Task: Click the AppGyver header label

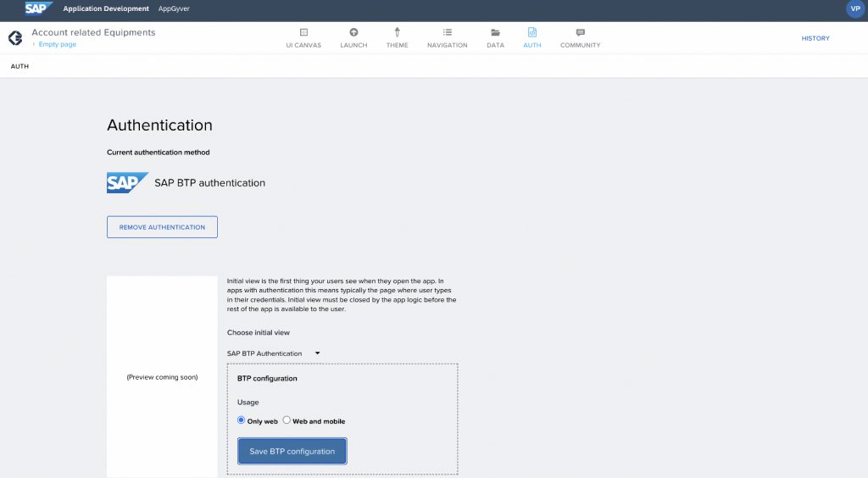Action: pos(174,8)
